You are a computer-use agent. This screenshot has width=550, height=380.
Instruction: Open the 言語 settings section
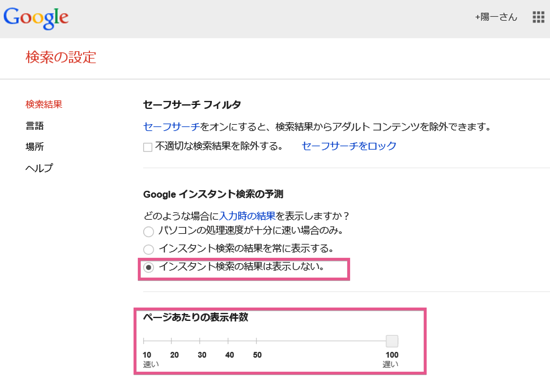[x=34, y=126]
